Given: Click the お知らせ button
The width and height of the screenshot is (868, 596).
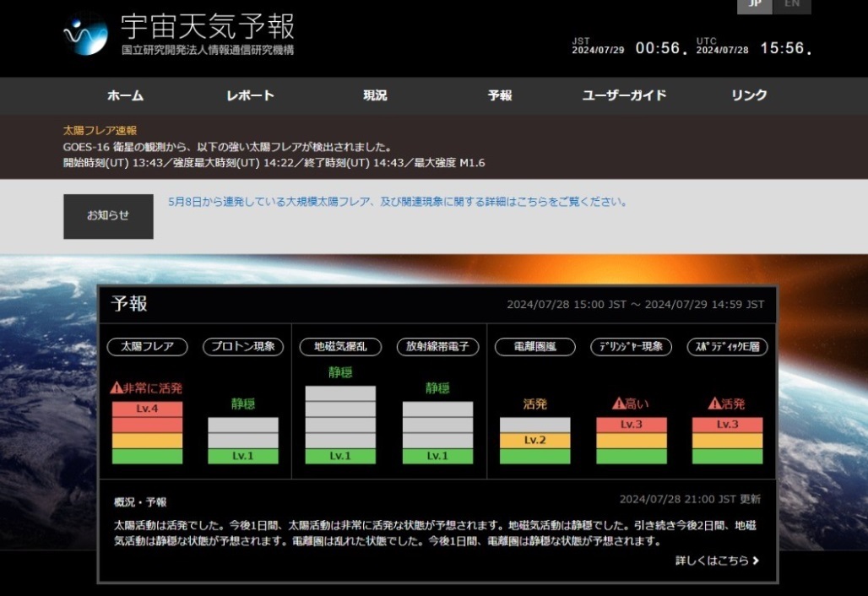Looking at the screenshot, I should pyautogui.click(x=108, y=216).
